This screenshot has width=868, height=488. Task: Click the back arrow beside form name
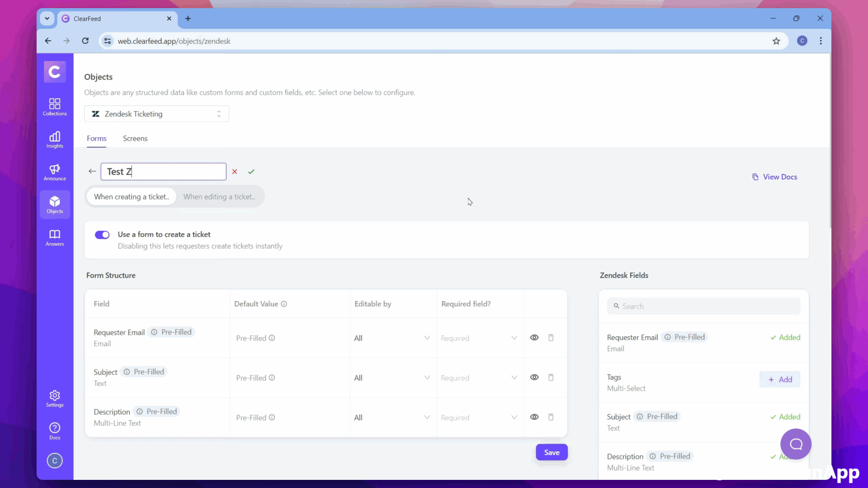pyautogui.click(x=92, y=171)
